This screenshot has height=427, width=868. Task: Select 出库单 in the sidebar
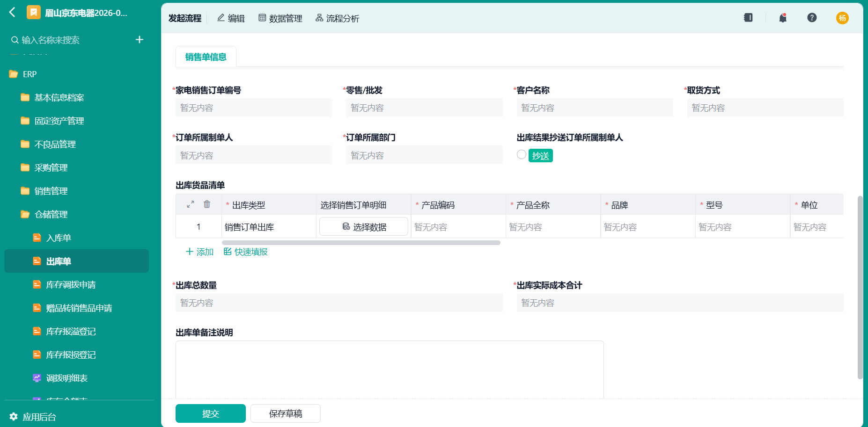76,261
